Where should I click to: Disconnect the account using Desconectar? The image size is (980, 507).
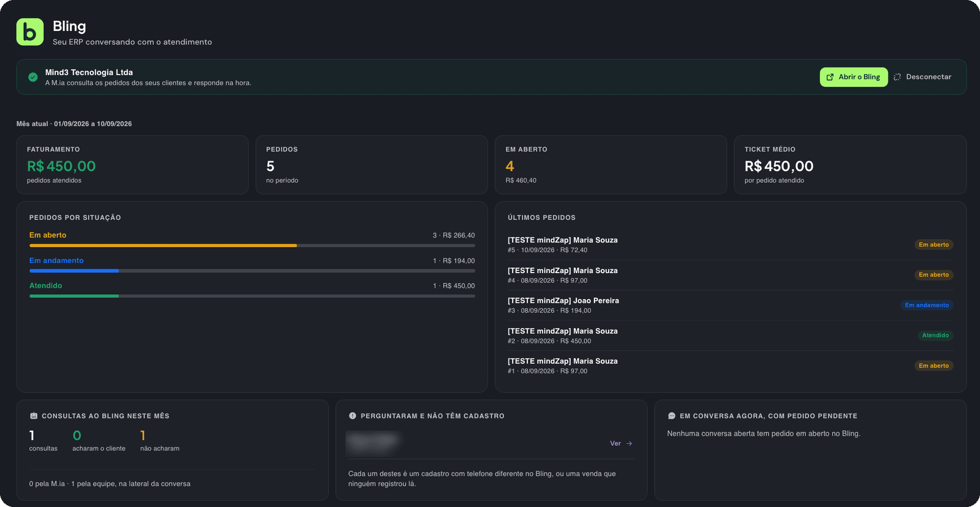coord(922,77)
